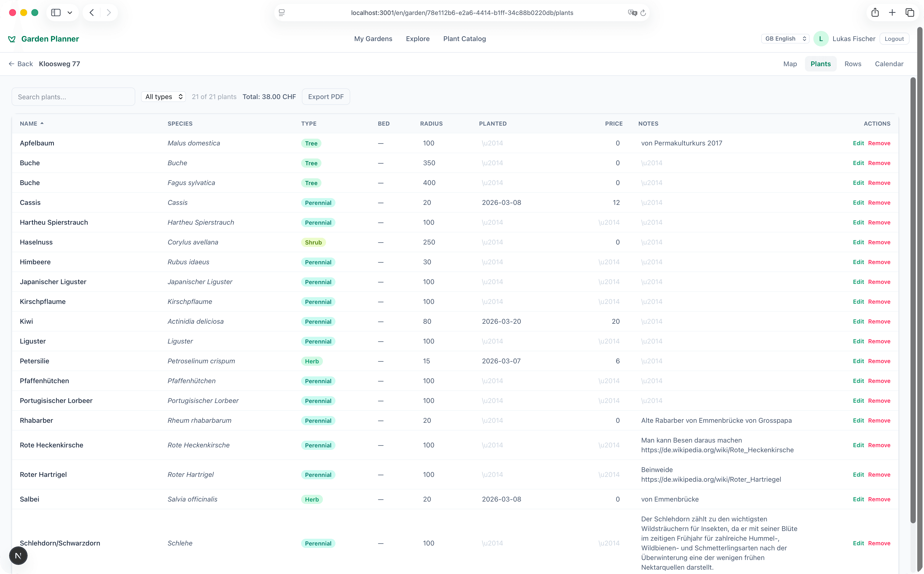Open a new tab with plus icon
The height and width of the screenshot is (574, 924).
click(x=892, y=13)
